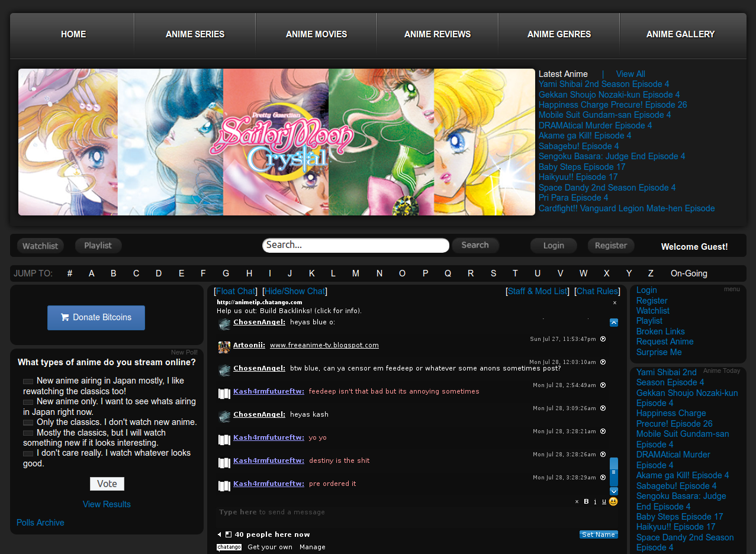Image resolution: width=756 pixels, height=554 pixels.
Task: Open the smiley emoticon picker
Action: click(613, 501)
